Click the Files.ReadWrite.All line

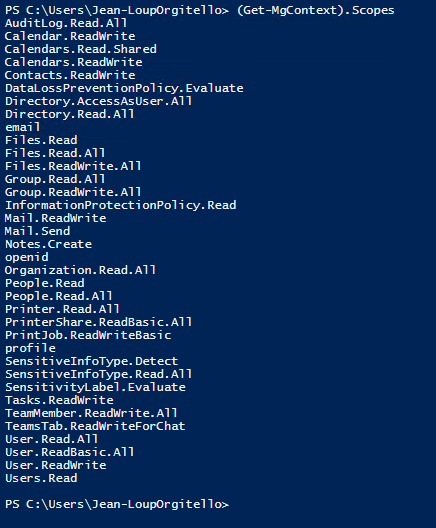[x=73, y=166]
